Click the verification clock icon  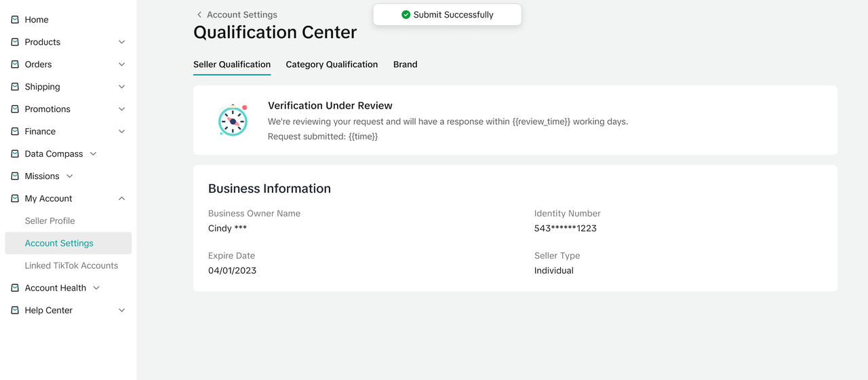pos(233,120)
